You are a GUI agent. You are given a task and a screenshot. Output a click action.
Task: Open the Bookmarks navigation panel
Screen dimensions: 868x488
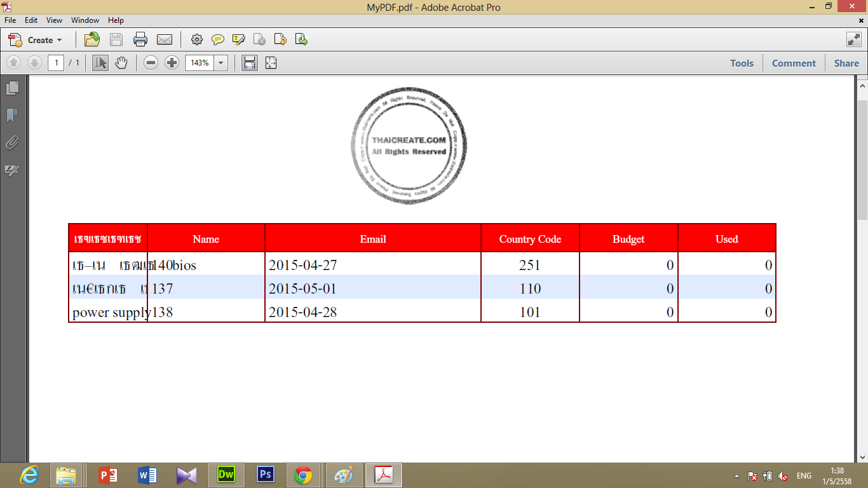(12, 115)
